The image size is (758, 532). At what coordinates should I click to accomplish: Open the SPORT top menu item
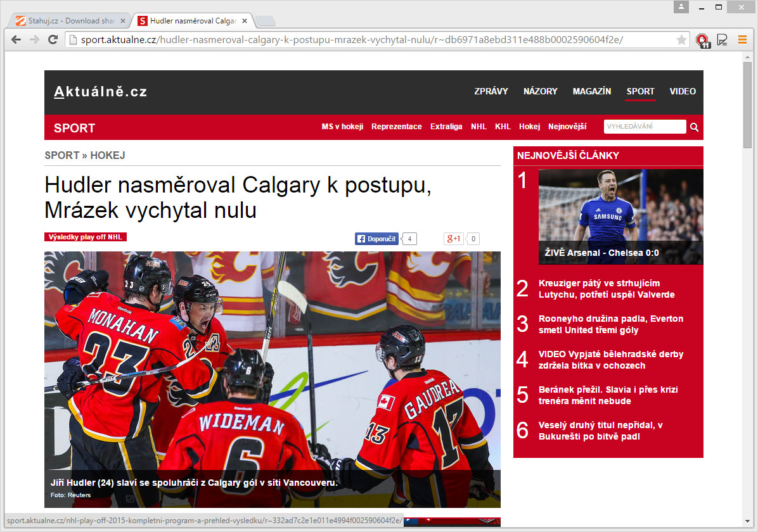point(640,91)
